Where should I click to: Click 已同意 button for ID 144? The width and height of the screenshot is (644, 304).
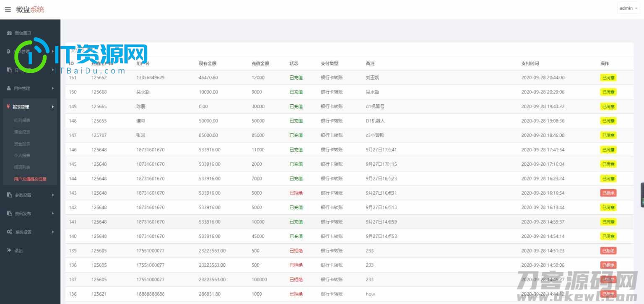pos(608,178)
